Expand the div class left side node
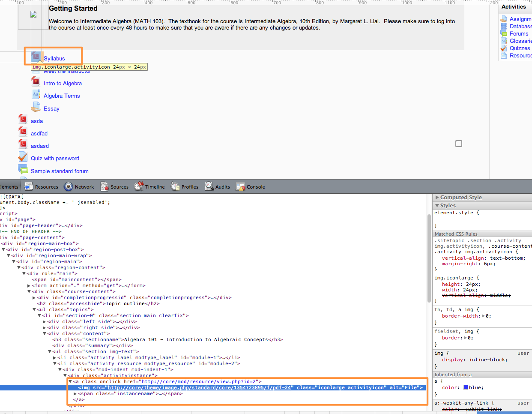The image size is (532, 414). coord(44,321)
